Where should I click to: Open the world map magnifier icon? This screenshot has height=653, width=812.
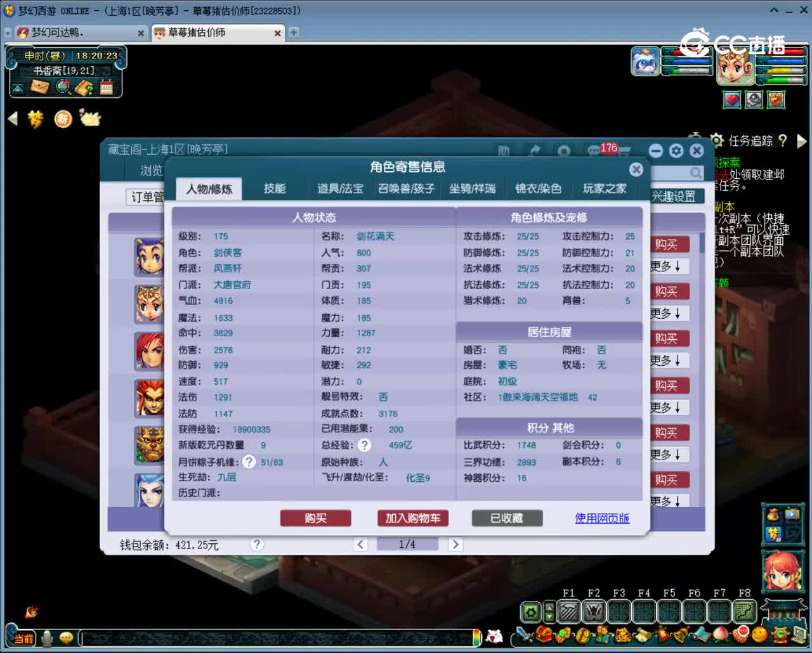click(x=63, y=87)
